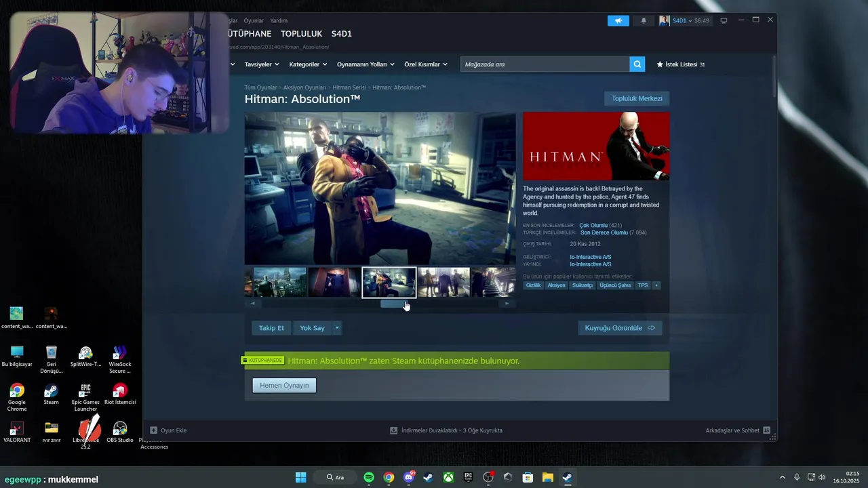Expand the Kategoriler dropdown
This screenshot has width=868, height=488.
(308, 64)
